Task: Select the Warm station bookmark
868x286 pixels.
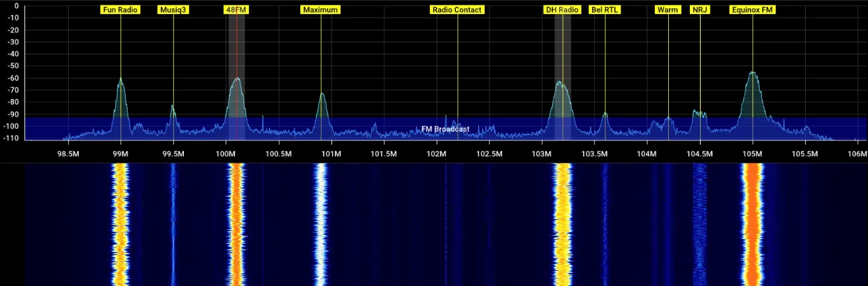Action: pos(668,10)
